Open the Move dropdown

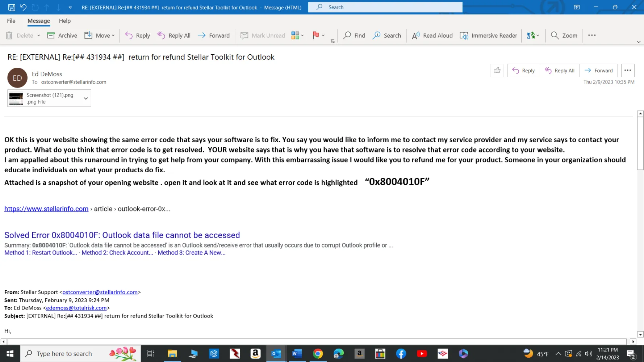pyautogui.click(x=100, y=35)
